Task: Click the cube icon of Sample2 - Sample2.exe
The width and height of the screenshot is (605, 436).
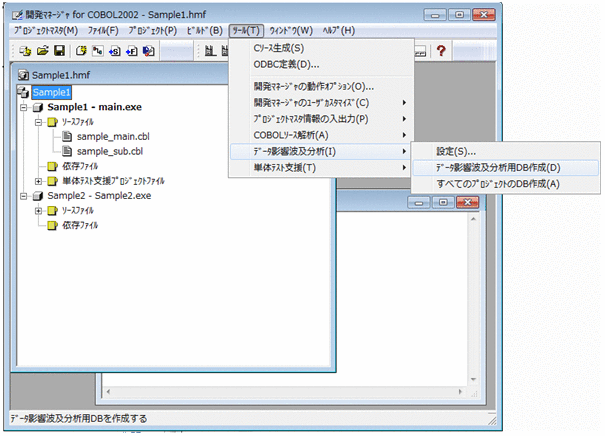Action: [x=38, y=196]
